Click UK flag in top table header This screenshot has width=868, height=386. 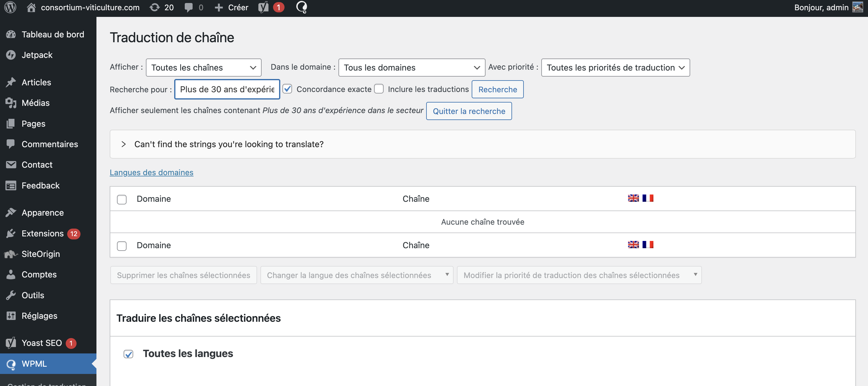(634, 198)
